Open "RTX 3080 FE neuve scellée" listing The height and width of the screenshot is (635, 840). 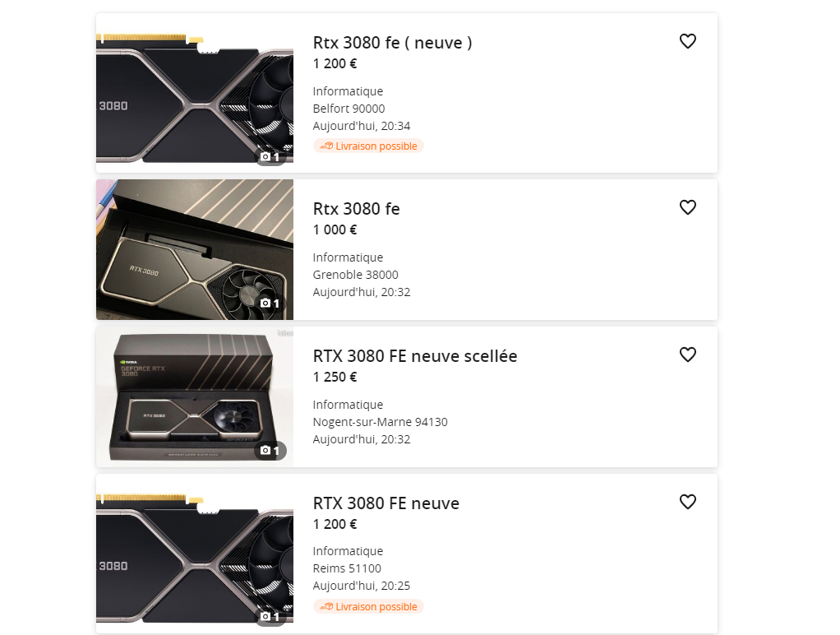(x=415, y=356)
